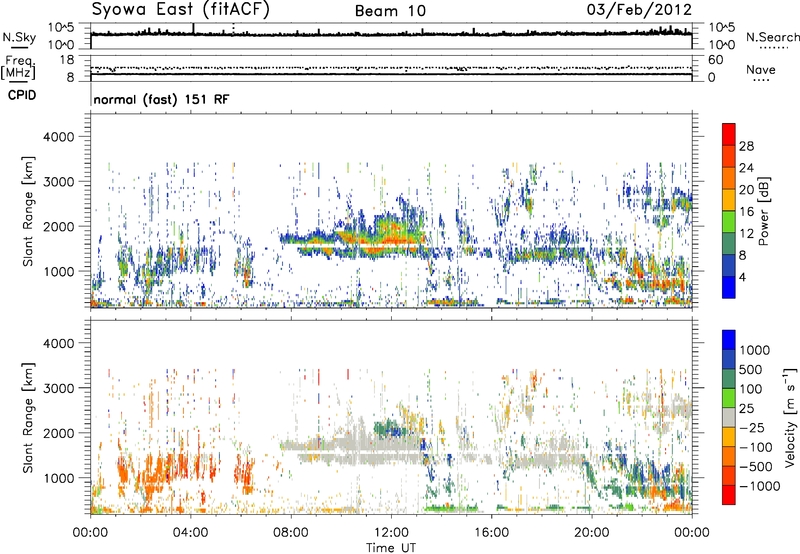Select the "20:00" time tick label
This screenshot has height=554, width=800.
591,533
